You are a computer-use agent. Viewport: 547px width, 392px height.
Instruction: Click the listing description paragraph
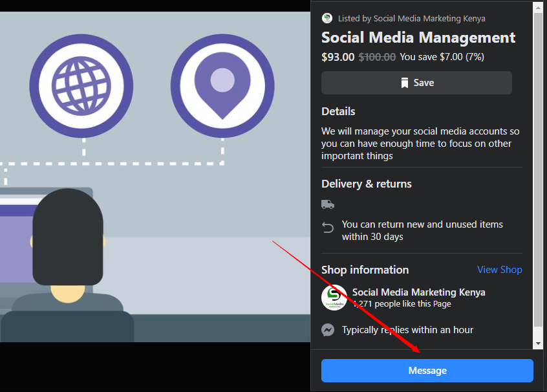(x=420, y=144)
